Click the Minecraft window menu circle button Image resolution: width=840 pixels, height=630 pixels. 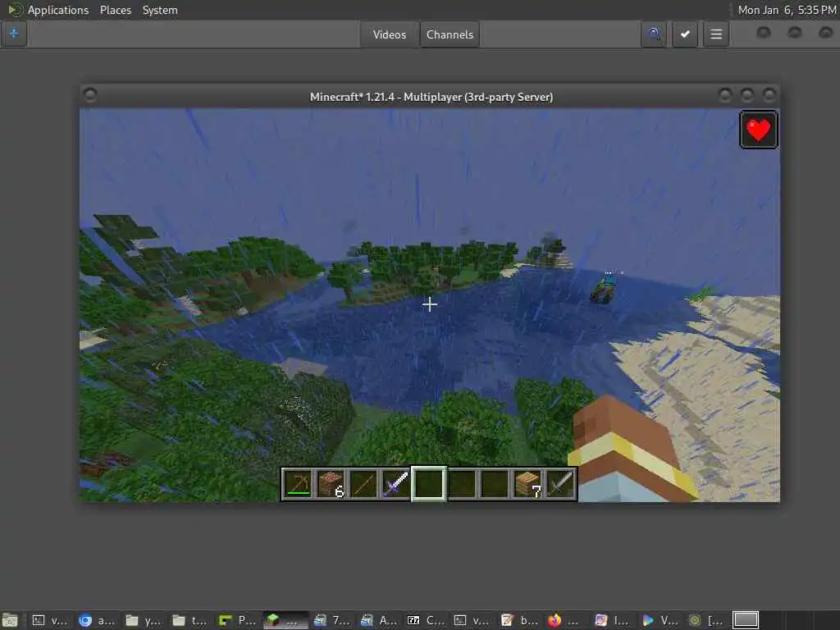point(90,95)
